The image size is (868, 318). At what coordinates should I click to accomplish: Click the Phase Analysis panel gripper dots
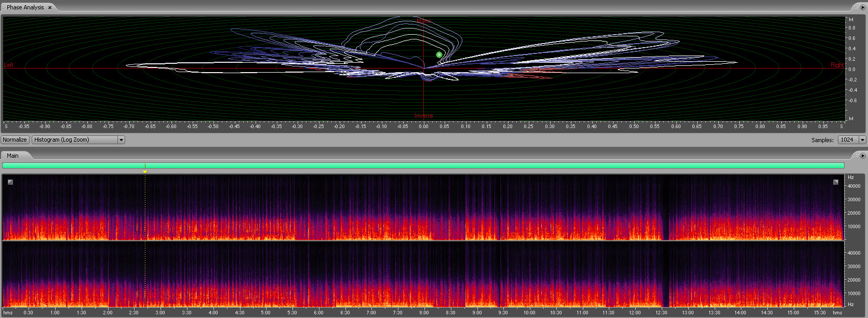point(4,7)
